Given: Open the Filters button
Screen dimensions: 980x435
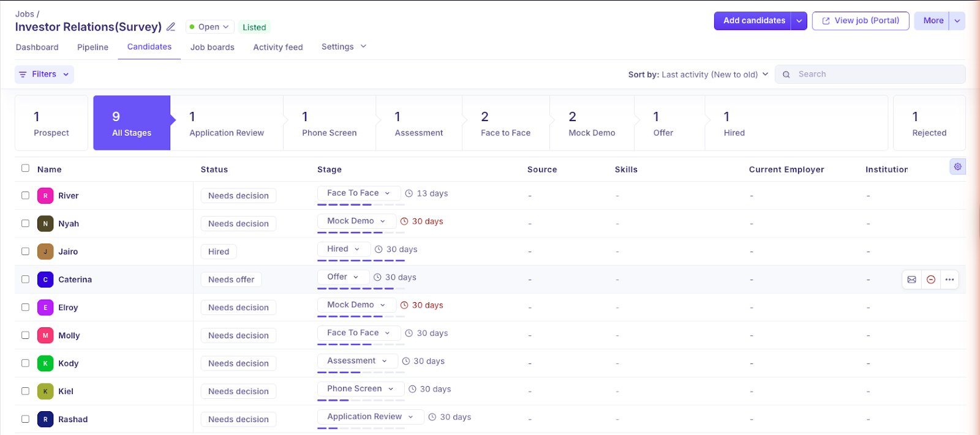Looking at the screenshot, I should [44, 75].
